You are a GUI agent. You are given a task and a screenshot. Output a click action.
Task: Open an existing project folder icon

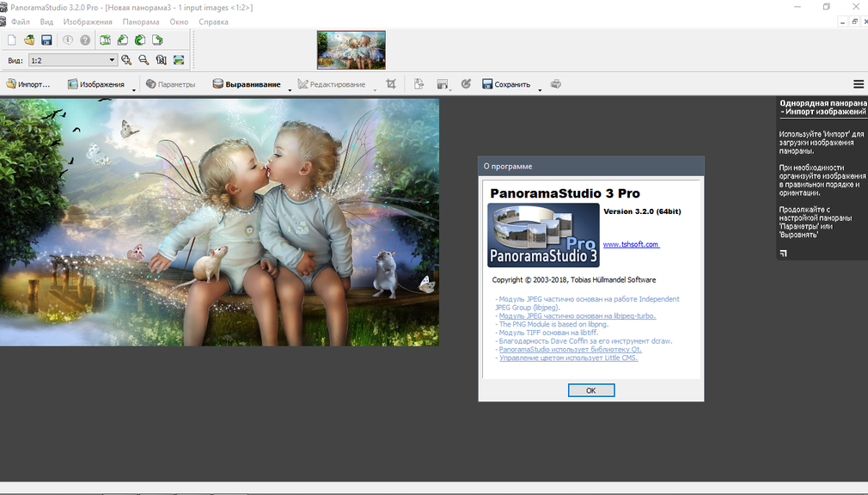[x=29, y=40]
